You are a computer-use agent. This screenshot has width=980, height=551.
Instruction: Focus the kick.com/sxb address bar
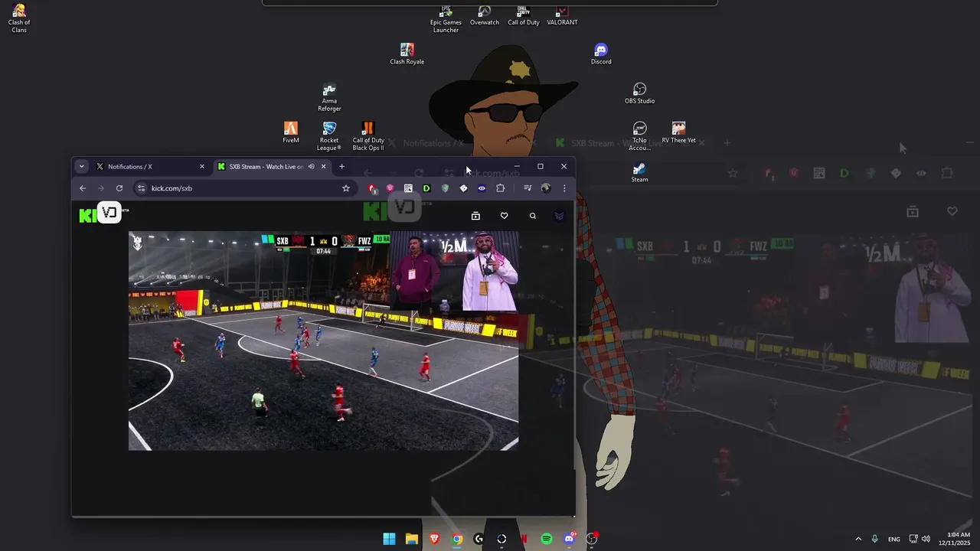pyautogui.click(x=243, y=188)
